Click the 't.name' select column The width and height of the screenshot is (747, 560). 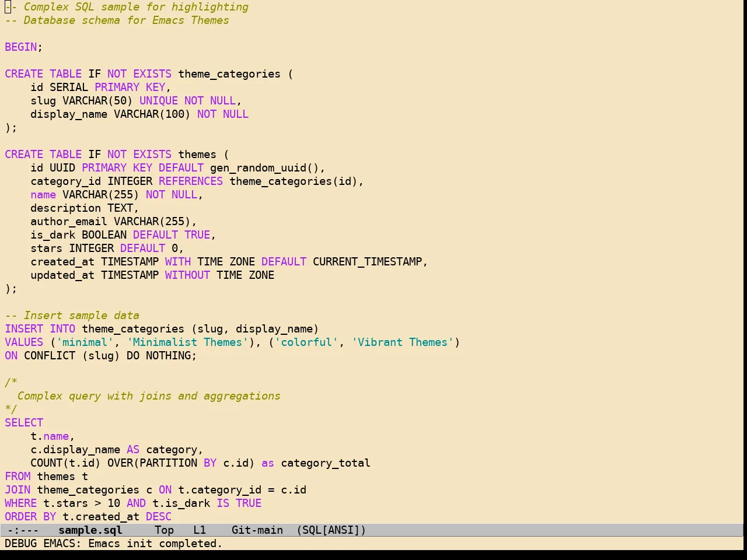(x=50, y=436)
